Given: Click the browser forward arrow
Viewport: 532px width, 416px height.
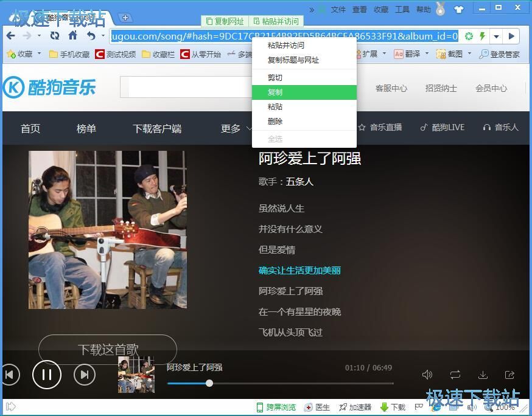Looking at the screenshot, I should (27, 35).
